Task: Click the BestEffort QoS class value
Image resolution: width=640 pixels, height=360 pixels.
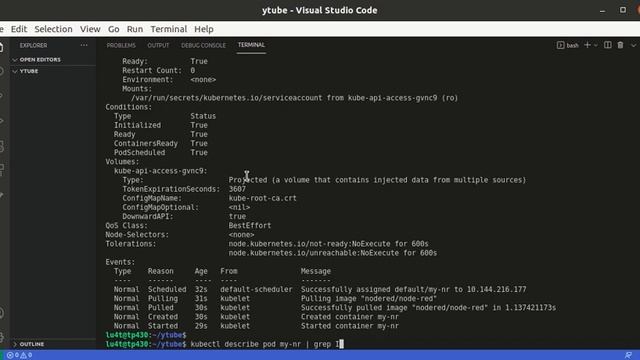Action: coord(250,226)
